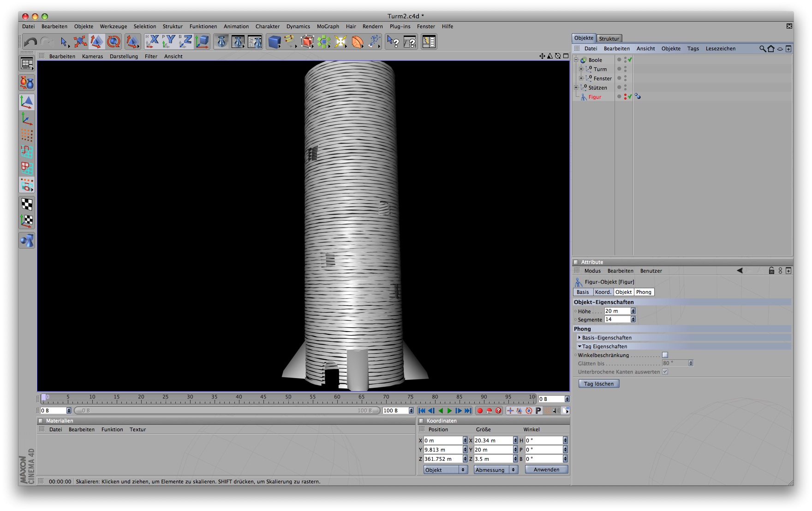Toggle the X-axis lock icon
The height and width of the screenshot is (511, 812).
(152, 42)
